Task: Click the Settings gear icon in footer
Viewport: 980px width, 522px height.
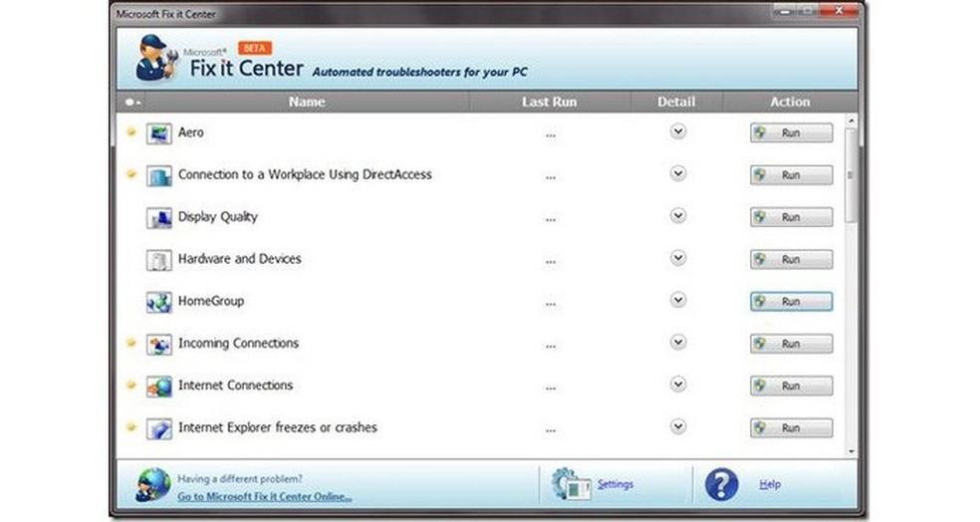Action: pos(571,484)
